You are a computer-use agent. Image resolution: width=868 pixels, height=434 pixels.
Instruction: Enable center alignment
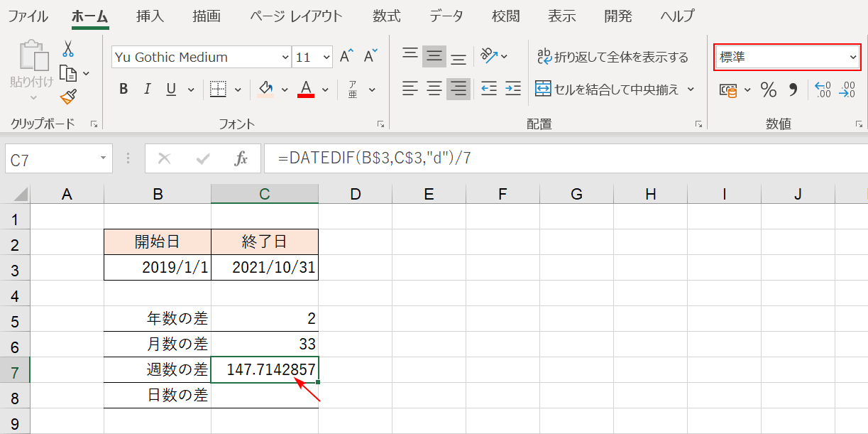click(434, 89)
